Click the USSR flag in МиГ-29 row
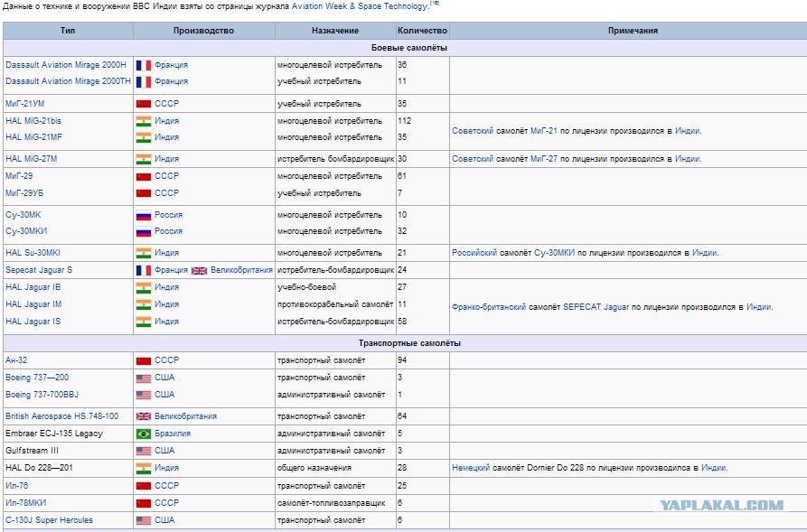Viewport: 807px width, 532px height. 144,176
